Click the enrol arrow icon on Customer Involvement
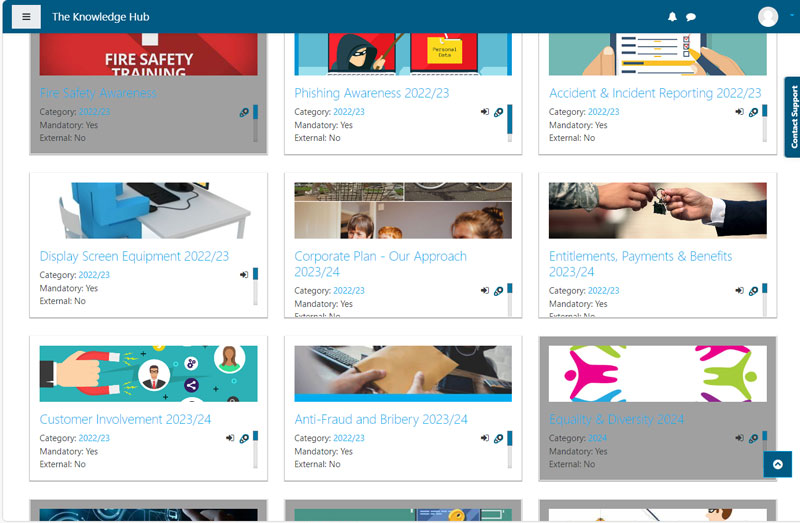800x523 pixels. click(x=230, y=438)
